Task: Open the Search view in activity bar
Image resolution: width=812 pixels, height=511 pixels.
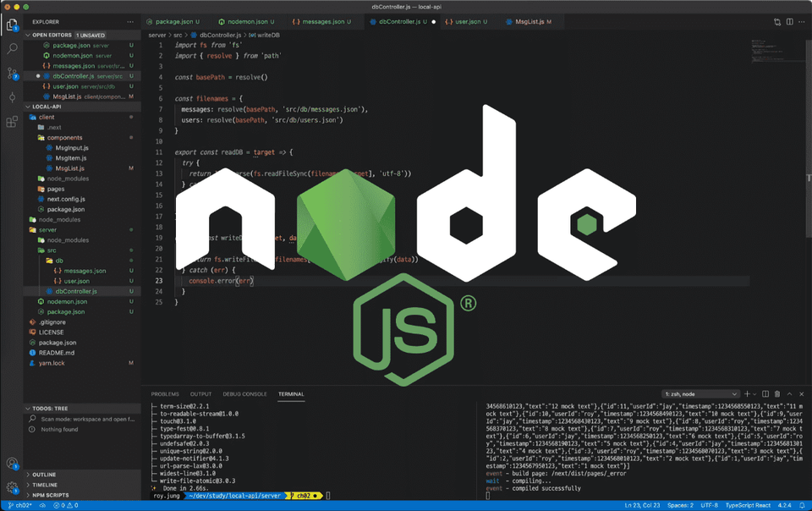Action: 12,49
